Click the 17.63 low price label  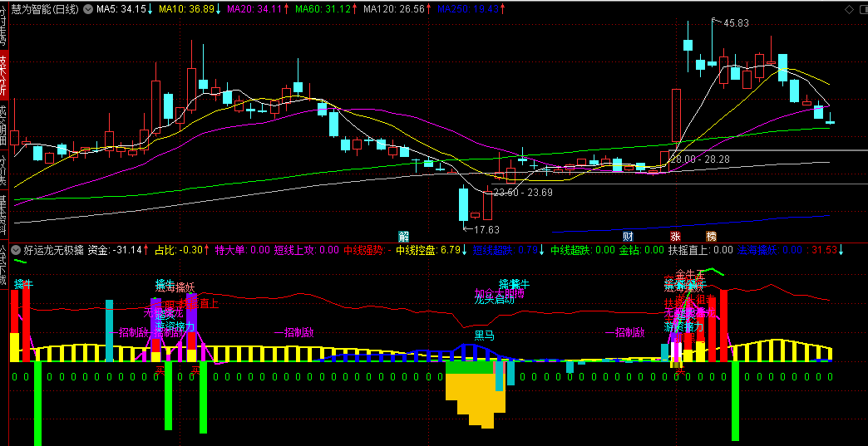(486, 230)
